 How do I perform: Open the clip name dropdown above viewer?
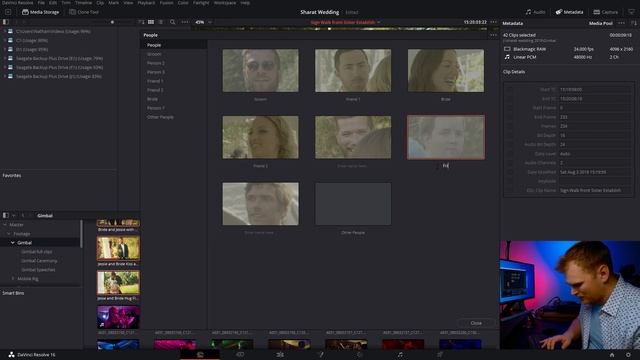(x=379, y=22)
